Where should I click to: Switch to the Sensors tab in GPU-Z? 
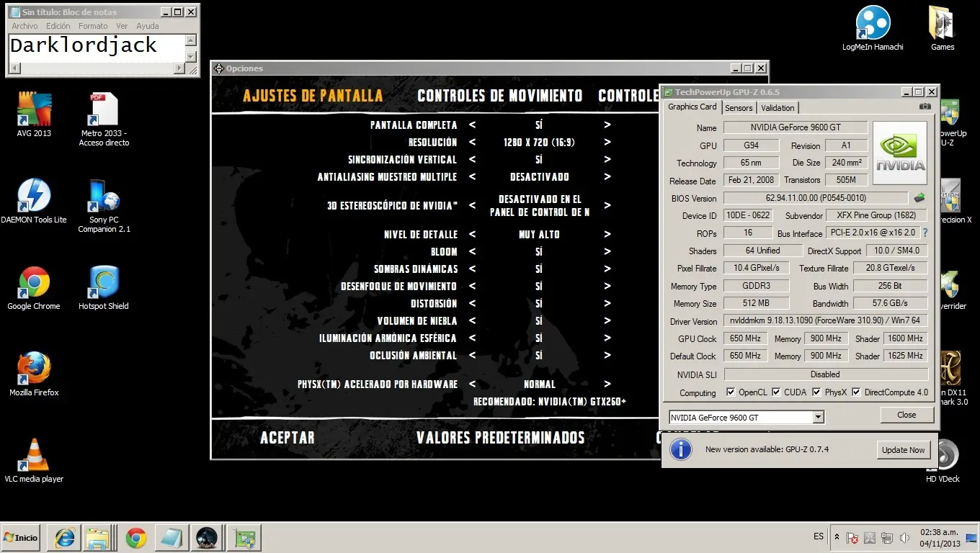tap(739, 107)
